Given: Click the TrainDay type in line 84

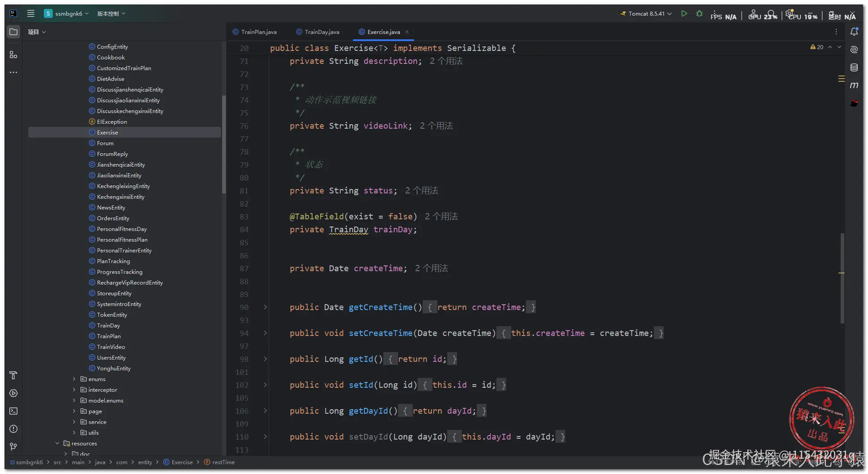Looking at the screenshot, I should click(x=349, y=230).
